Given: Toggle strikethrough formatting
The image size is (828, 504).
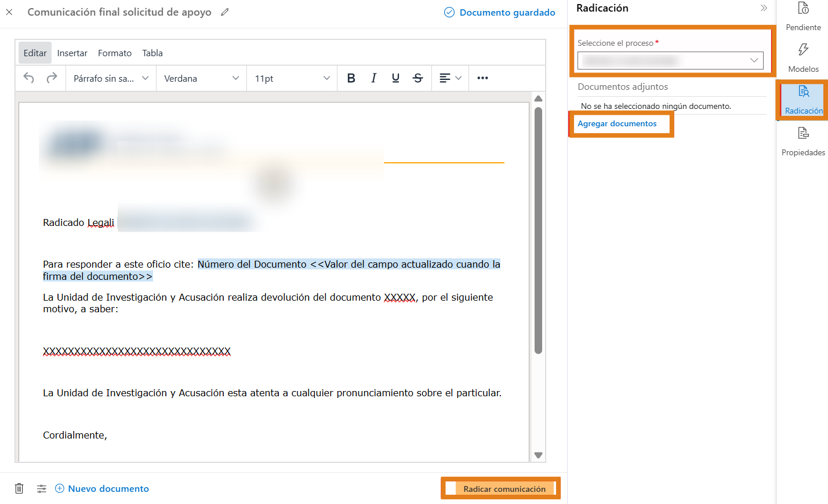Looking at the screenshot, I should pyautogui.click(x=417, y=78).
